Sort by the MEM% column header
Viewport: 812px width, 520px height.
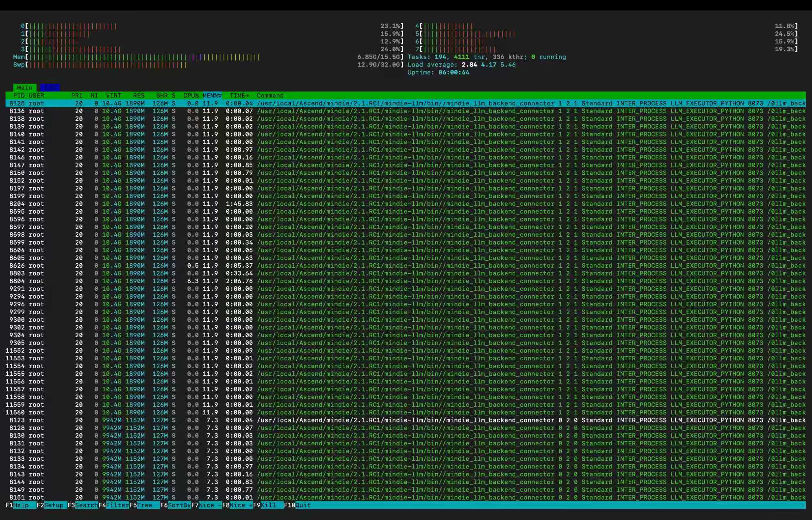click(212, 96)
